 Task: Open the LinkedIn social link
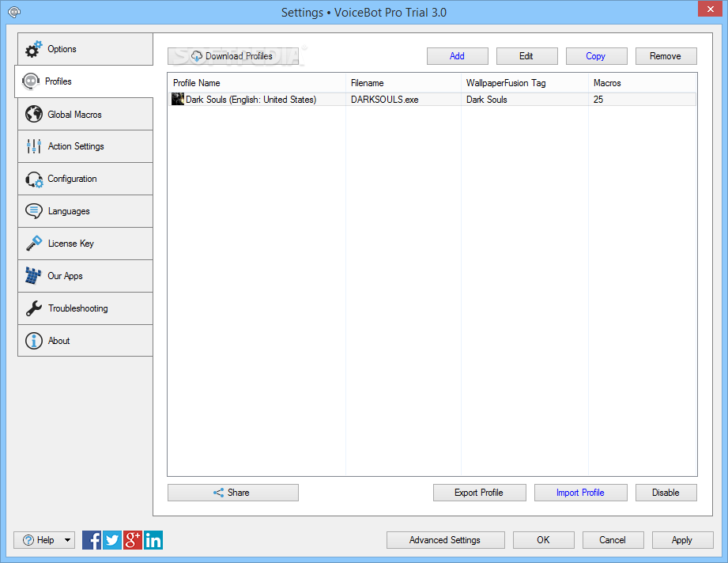point(153,540)
